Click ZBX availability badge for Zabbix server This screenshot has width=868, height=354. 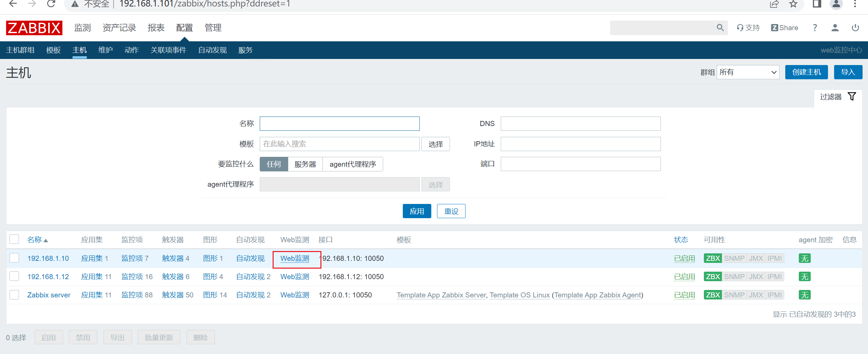[x=713, y=295]
